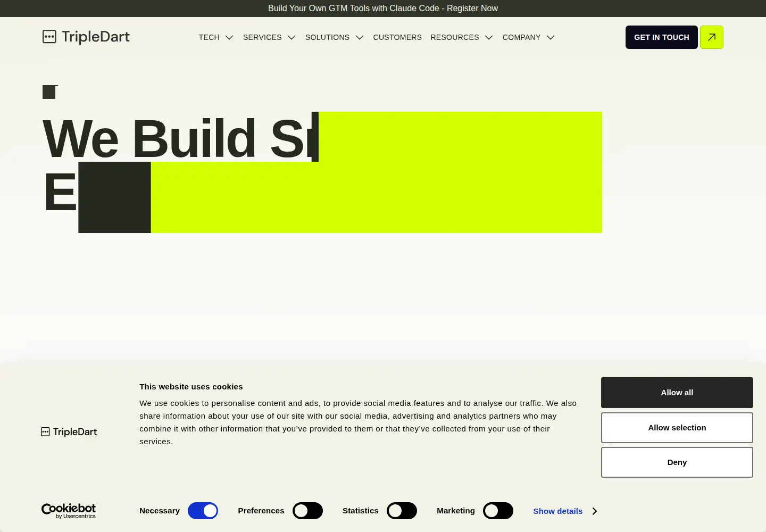Click the Allow selection button
Image resolution: width=766 pixels, height=532 pixels.
677,428
